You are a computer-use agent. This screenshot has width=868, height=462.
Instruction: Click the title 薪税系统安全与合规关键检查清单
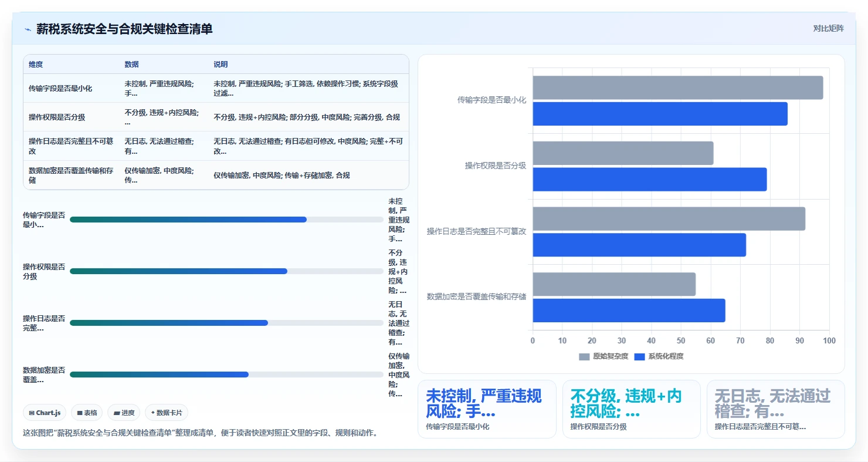(124, 29)
